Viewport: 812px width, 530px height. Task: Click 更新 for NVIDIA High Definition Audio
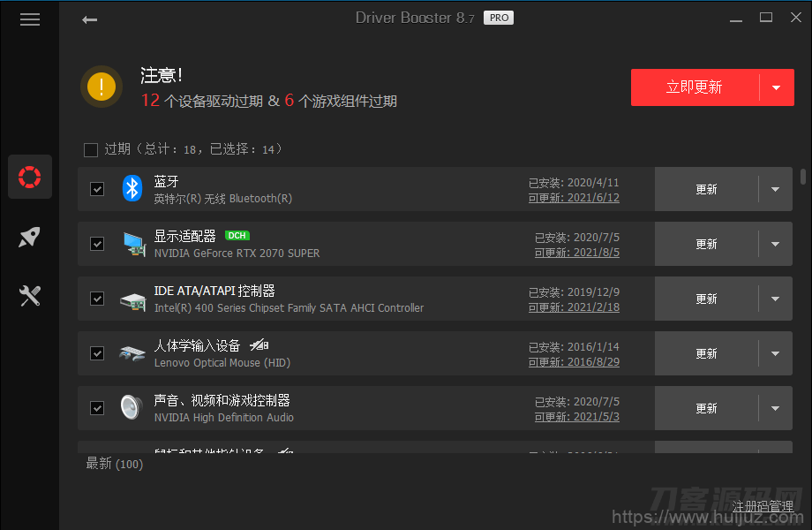pyautogui.click(x=706, y=408)
